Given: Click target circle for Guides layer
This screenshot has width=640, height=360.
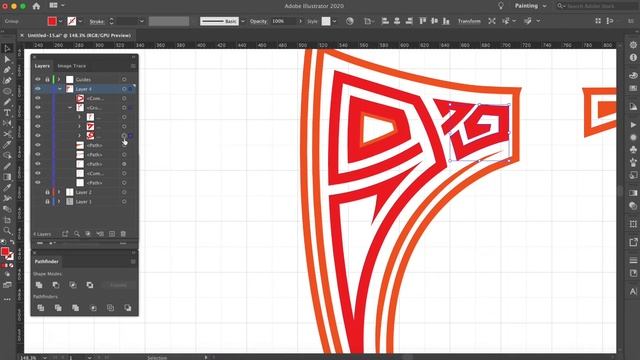Looking at the screenshot, I should 124,79.
